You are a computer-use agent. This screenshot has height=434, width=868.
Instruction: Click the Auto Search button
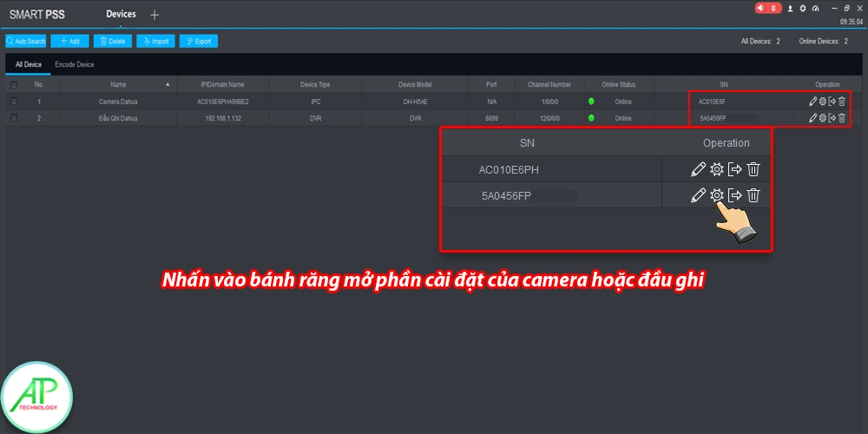coord(25,41)
